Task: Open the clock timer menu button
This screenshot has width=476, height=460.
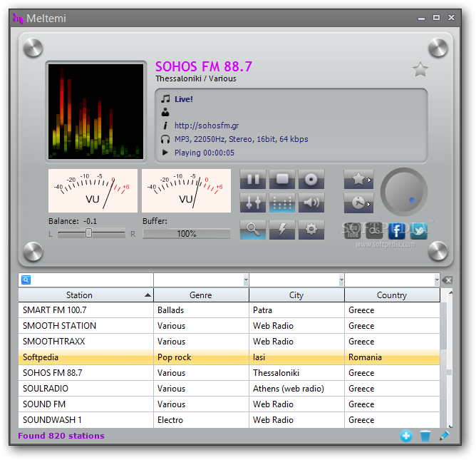Action: point(358,203)
